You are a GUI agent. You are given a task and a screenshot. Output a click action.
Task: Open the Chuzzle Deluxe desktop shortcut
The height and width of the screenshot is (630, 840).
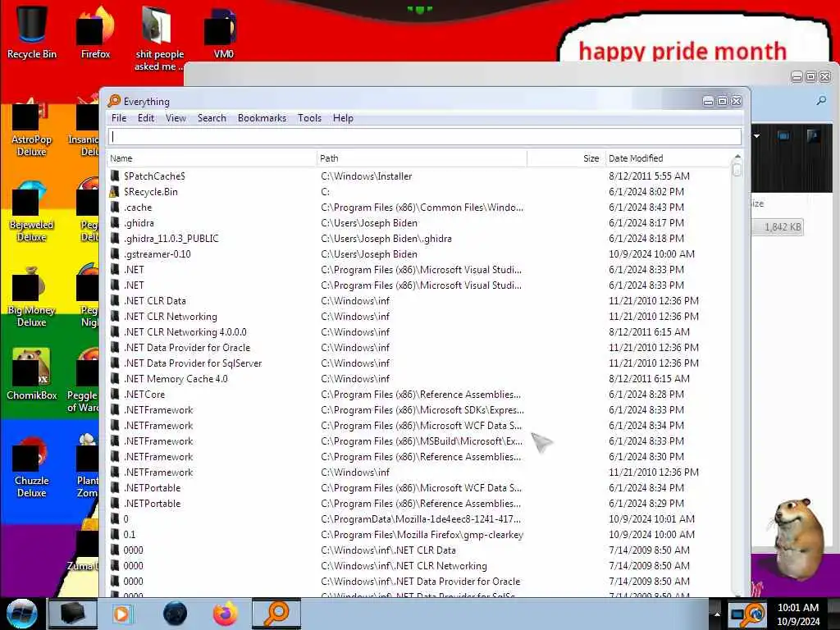click(x=31, y=467)
